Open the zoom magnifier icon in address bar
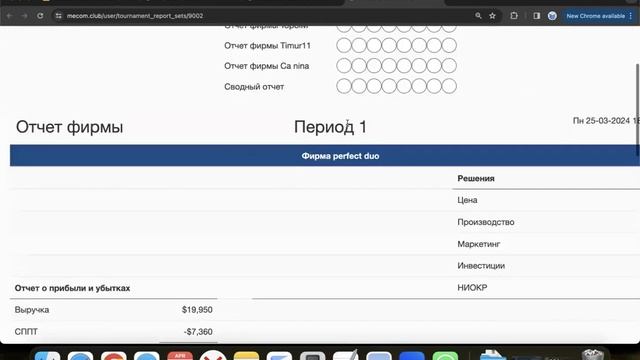The width and height of the screenshot is (640, 360). pyautogui.click(x=478, y=16)
